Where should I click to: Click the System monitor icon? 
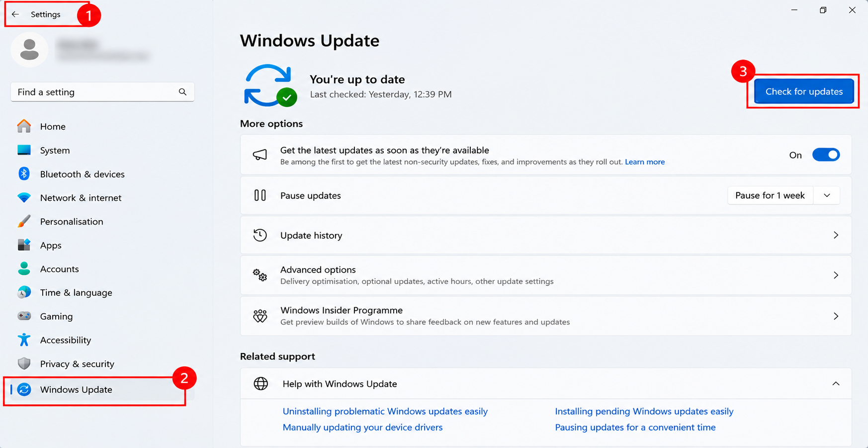pyautogui.click(x=24, y=150)
